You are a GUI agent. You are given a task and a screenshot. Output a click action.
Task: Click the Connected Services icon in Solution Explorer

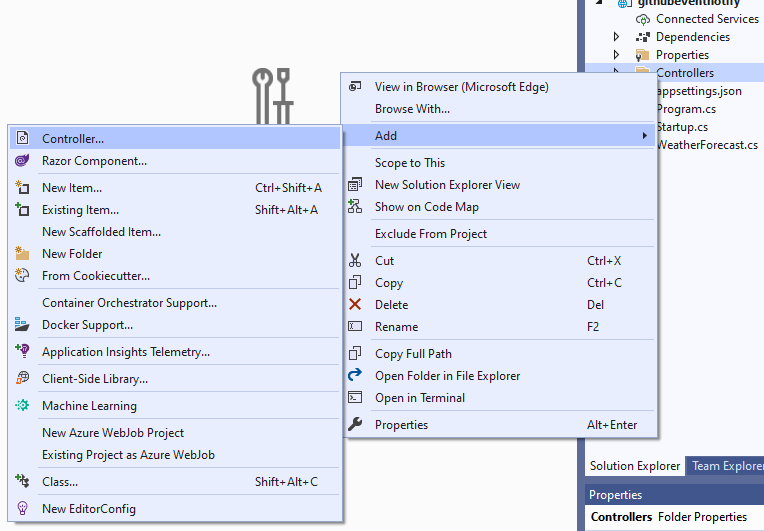pos(643,19)
